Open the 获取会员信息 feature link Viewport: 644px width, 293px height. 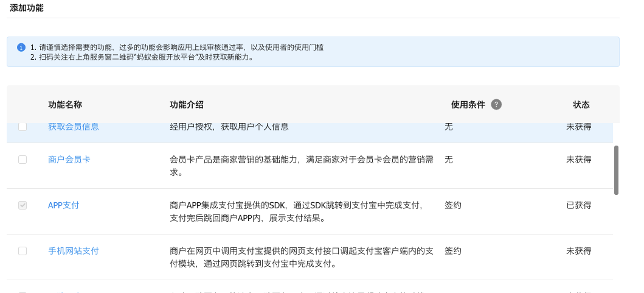point(74,127)
